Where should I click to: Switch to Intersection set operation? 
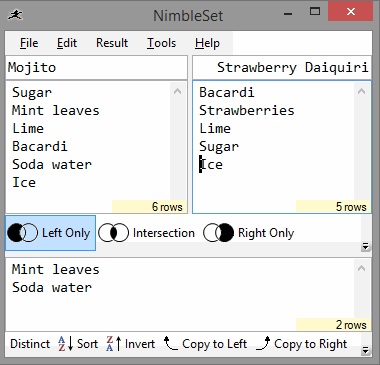pos(147,233)
